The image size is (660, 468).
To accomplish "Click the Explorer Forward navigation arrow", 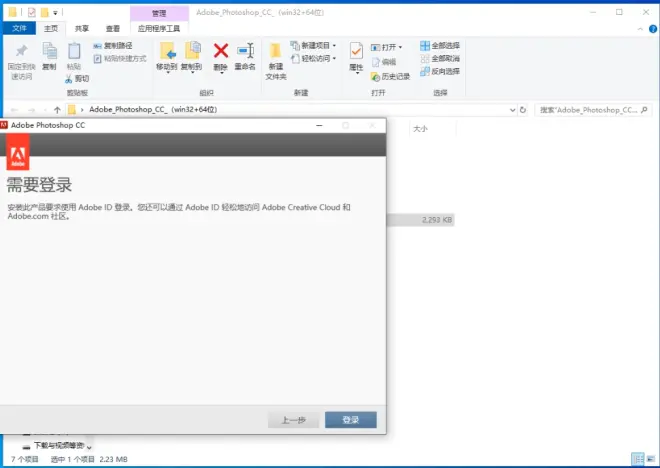I will click(31, 110).
